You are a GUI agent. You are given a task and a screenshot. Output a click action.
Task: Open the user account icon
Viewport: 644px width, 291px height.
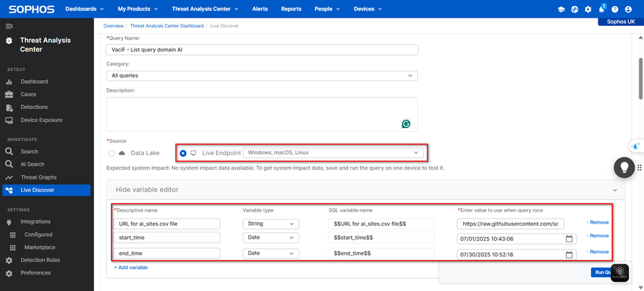(x=629, y=9)
